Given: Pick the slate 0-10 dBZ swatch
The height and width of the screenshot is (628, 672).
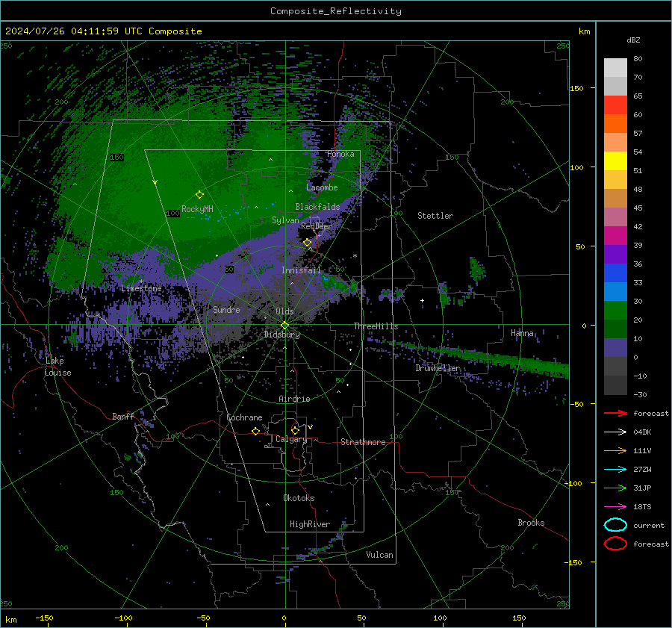Looking at the screenshot, I should (x=615, y=348).
